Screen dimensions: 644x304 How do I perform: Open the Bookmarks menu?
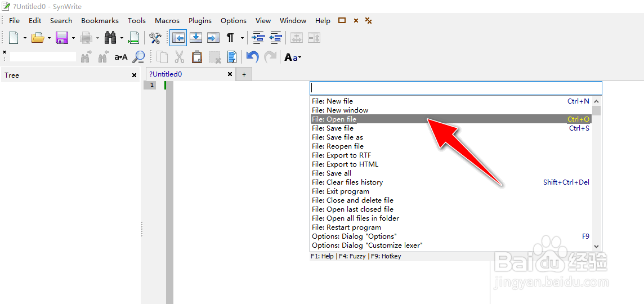click(100, 20)
